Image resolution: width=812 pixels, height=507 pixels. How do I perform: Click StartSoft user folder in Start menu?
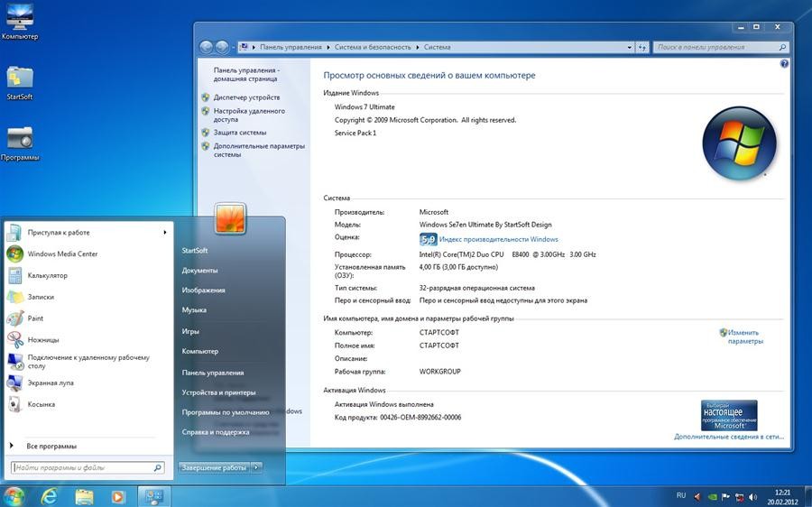click(195, 250)
